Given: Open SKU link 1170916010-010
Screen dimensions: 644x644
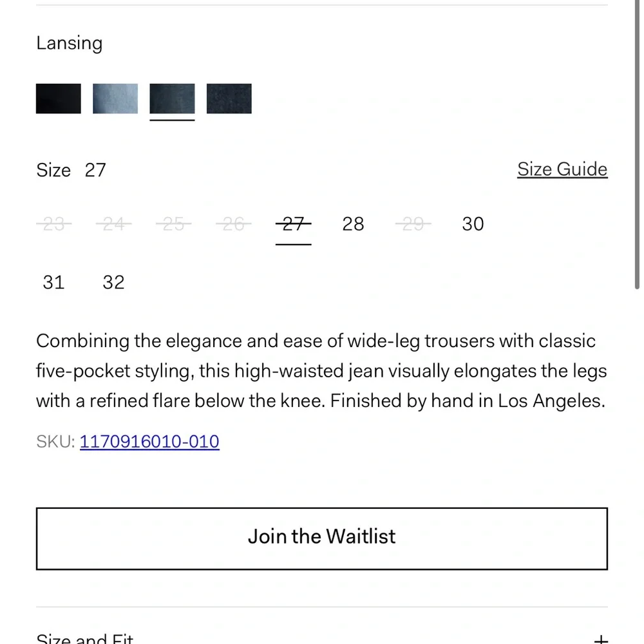Looking at the screenshot, I should [x=149, y=442].
